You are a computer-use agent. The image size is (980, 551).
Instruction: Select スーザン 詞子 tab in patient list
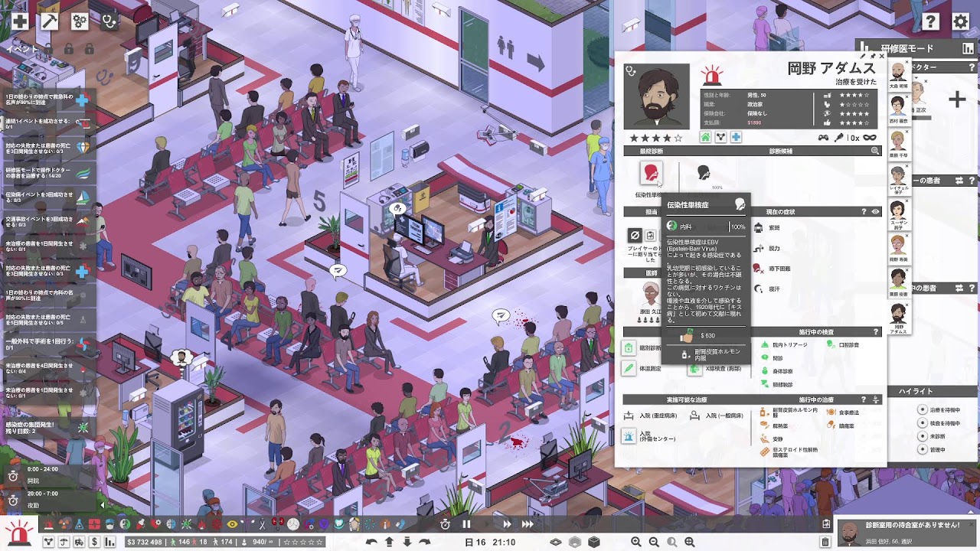(898, 215)
